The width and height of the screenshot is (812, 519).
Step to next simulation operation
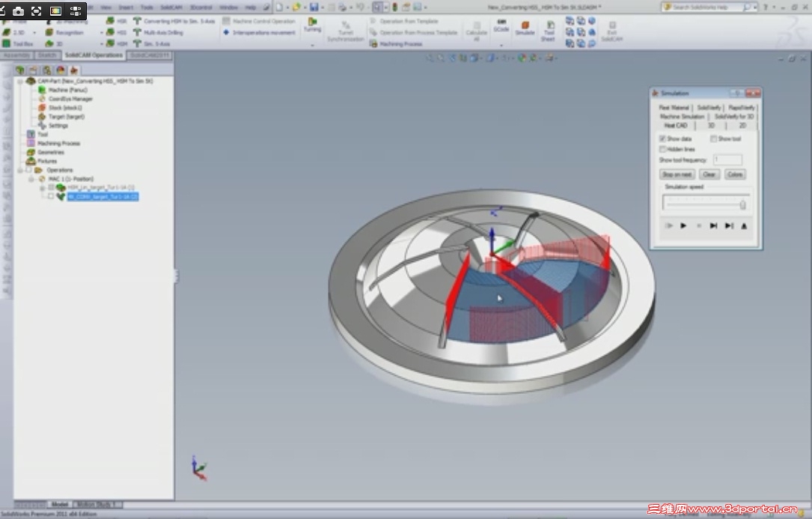point(713,225)
